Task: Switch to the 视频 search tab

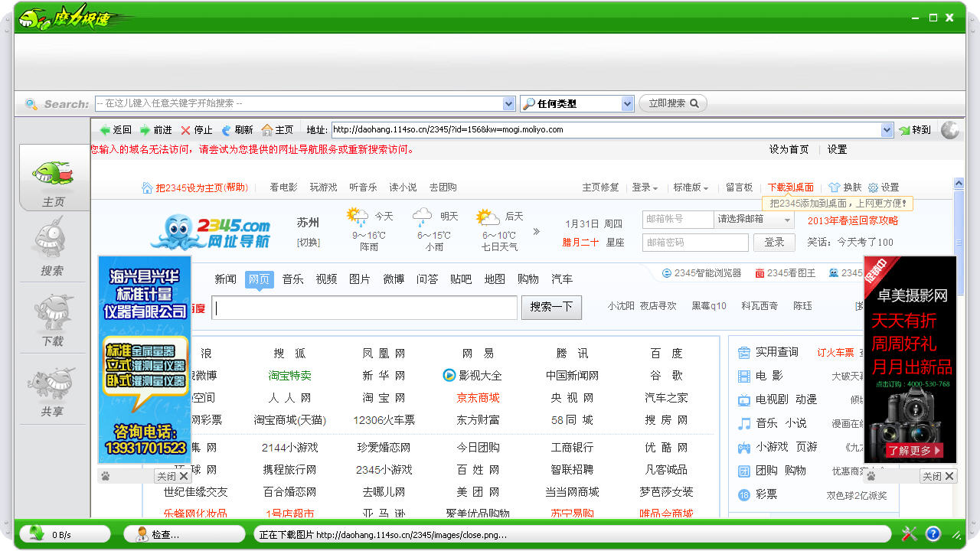Action: click(x=326, y=279)
